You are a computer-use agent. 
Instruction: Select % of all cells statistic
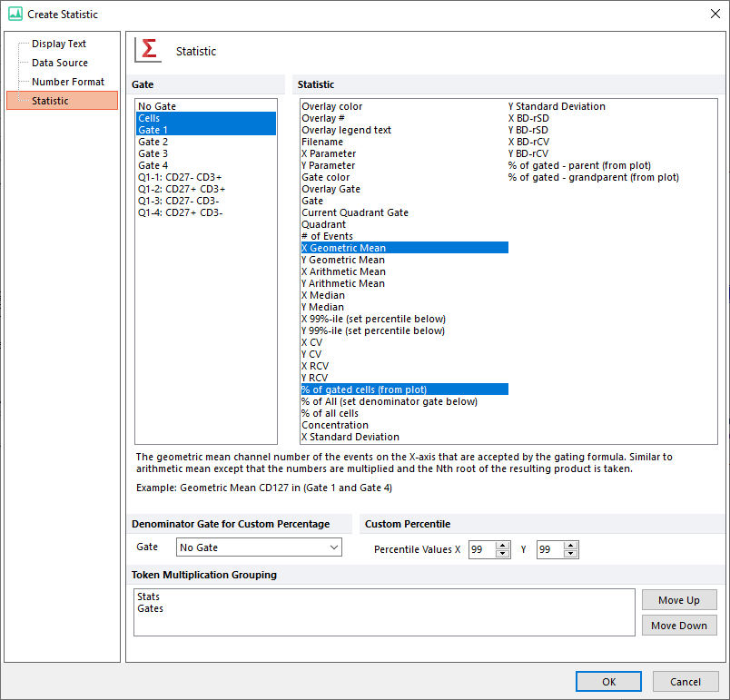click(405, 413)
